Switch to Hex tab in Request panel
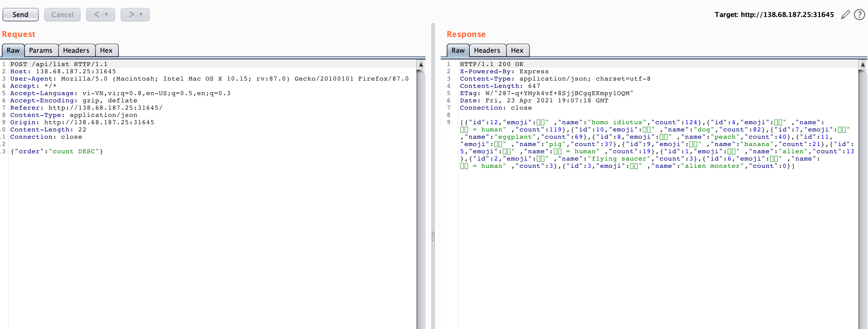 pos(106,50)
